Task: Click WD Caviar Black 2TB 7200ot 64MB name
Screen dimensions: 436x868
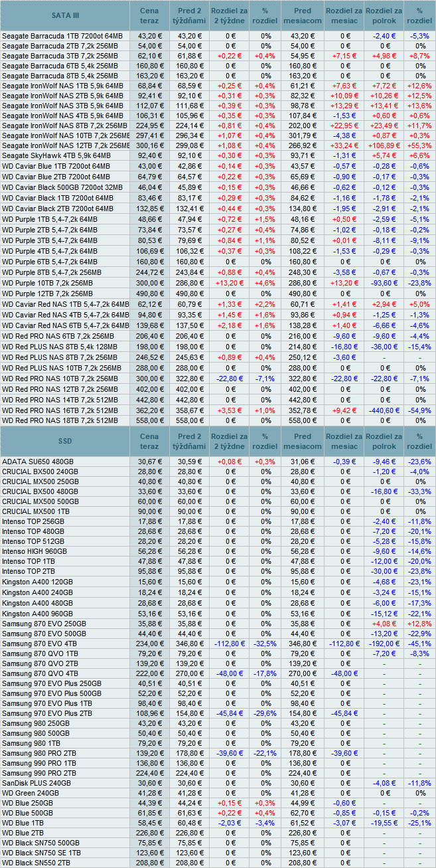Action: pyautogui.click(x=58, y=209)
